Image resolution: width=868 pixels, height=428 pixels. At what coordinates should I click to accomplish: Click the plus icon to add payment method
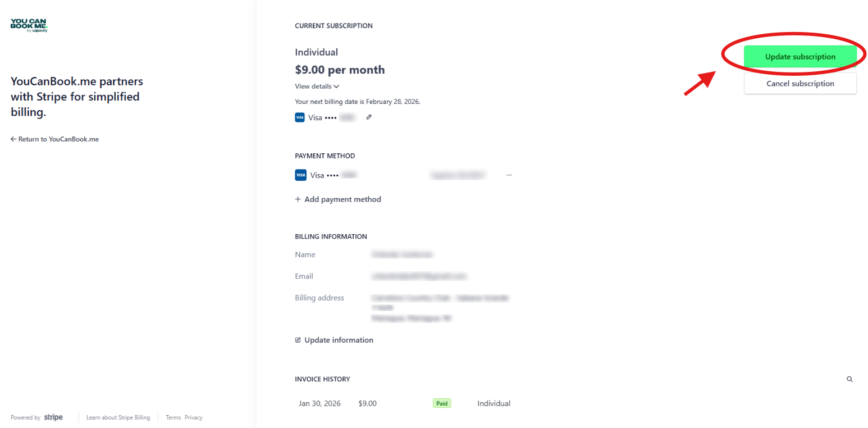298,199
